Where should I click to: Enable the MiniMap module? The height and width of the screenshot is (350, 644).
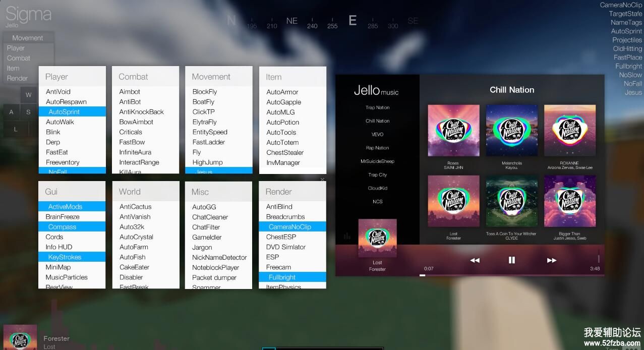[72, 267]
